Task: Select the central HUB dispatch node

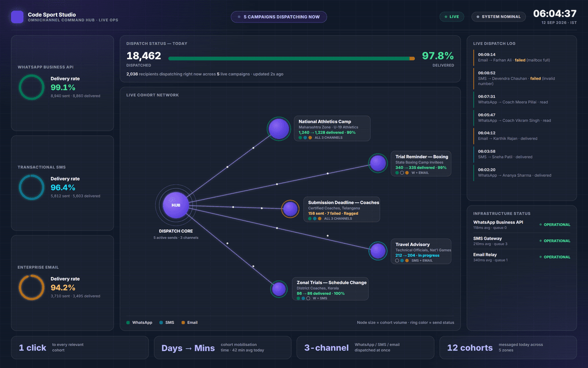Action: 176,205
